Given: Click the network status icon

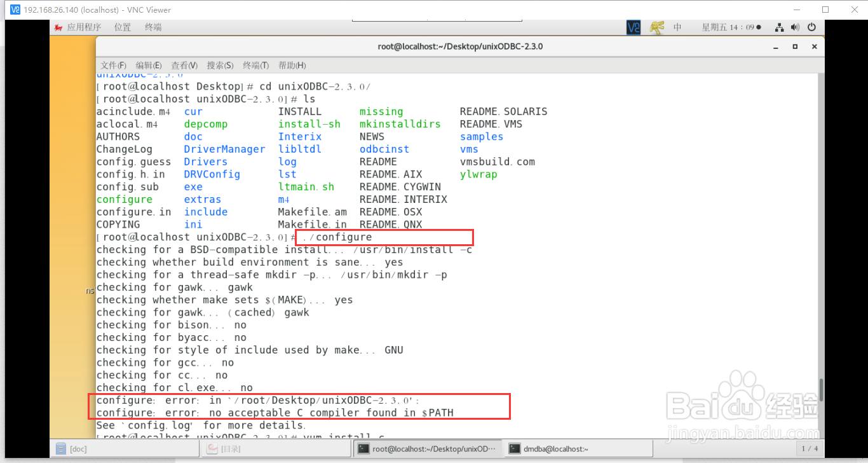Looking at the screenshot, I should (780, 27).
